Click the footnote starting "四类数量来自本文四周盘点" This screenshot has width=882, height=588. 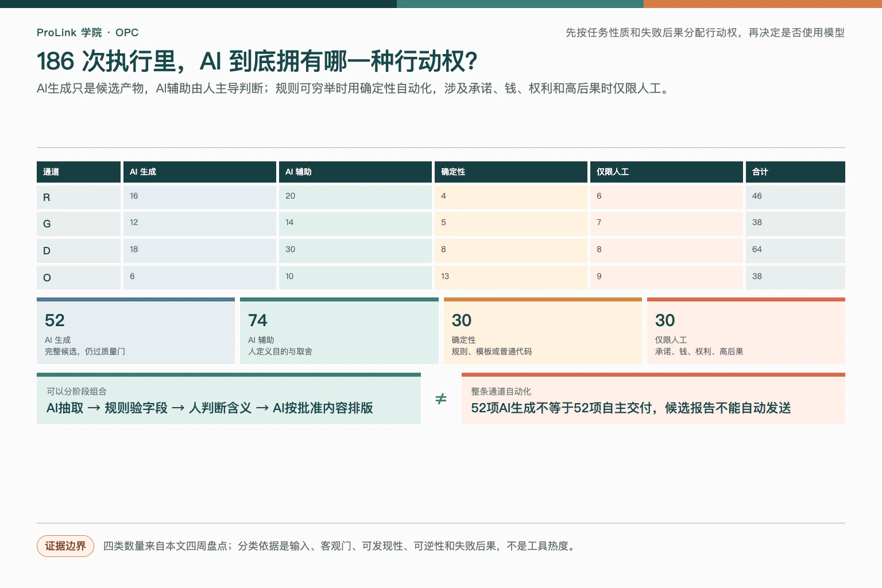pos(339,546)
